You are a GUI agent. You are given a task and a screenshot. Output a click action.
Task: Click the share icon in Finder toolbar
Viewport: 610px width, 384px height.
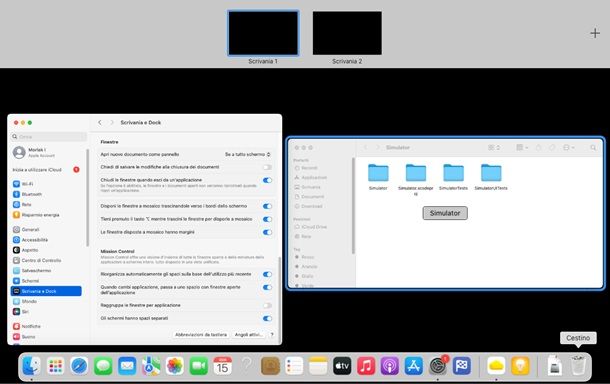pyautogui.click(x=538, y=148)
